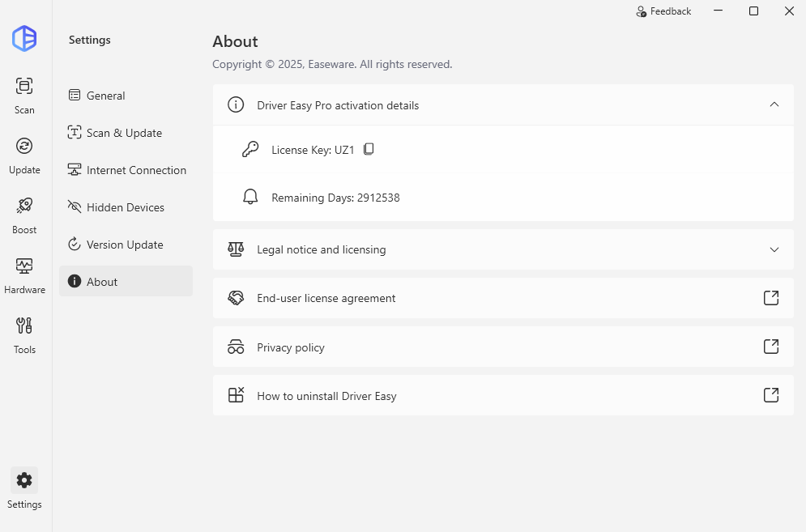Click the Feedback button in the title bar
This screenshot has height=532, width=806.
point(663,11)
